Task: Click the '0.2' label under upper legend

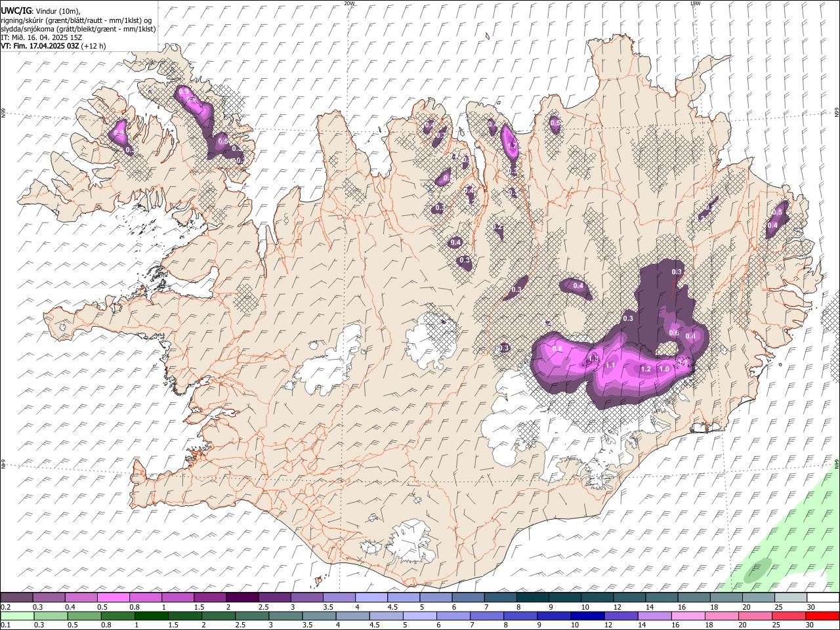Action: 6,607
